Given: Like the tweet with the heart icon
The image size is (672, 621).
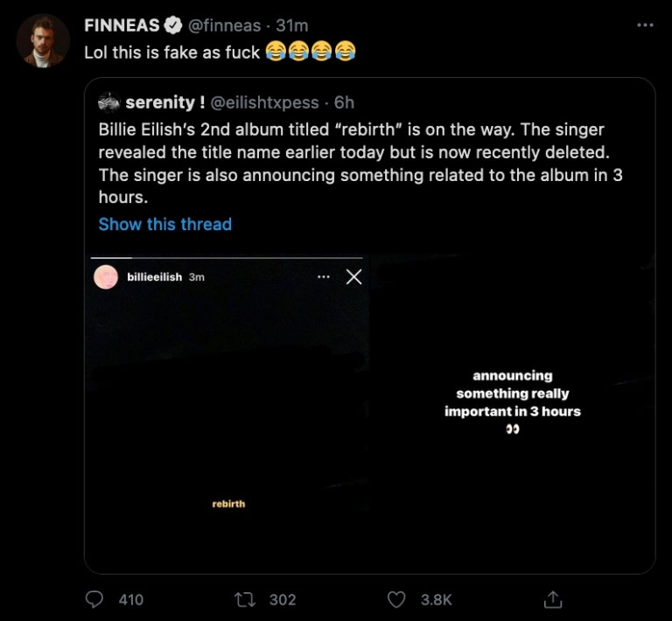Looking at the screenshot, I should click(x=397, y=599).
